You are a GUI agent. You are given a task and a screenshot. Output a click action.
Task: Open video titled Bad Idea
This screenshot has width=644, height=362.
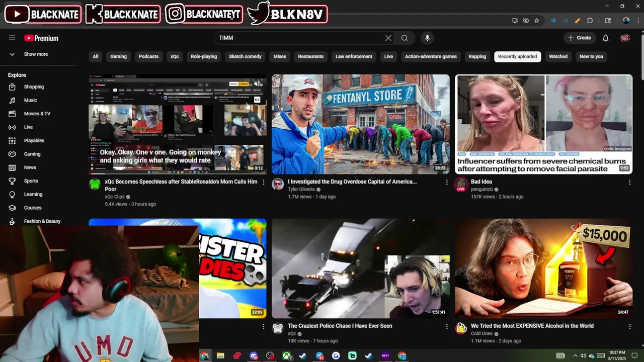point(481,182)
